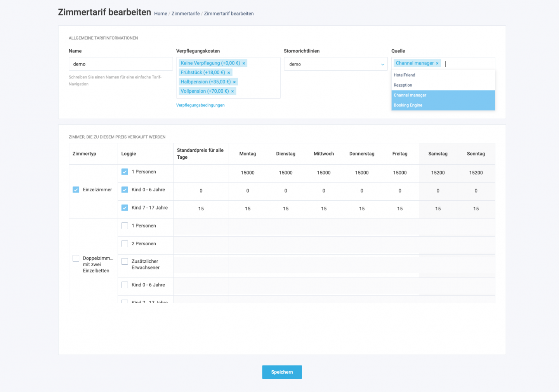Uncheck Einzelzimmer 1 Personen checkbox
This screenshot has height=392, width=559.
click(x=125, y=172)
